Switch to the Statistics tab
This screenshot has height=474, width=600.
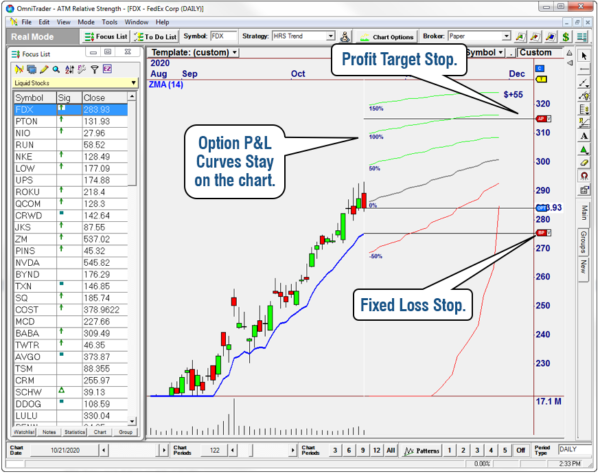point(72,432)
